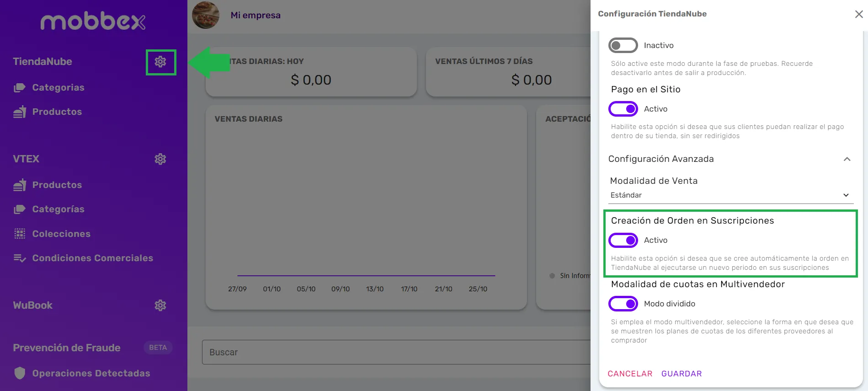Click the TiendaNube Categorias tag icon
868x391 pixels.
click(x=19, y=88)
